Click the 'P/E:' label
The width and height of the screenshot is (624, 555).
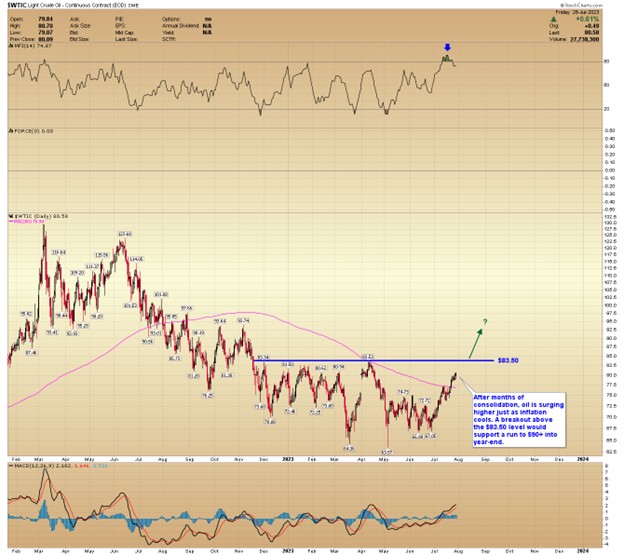[120, 19]
